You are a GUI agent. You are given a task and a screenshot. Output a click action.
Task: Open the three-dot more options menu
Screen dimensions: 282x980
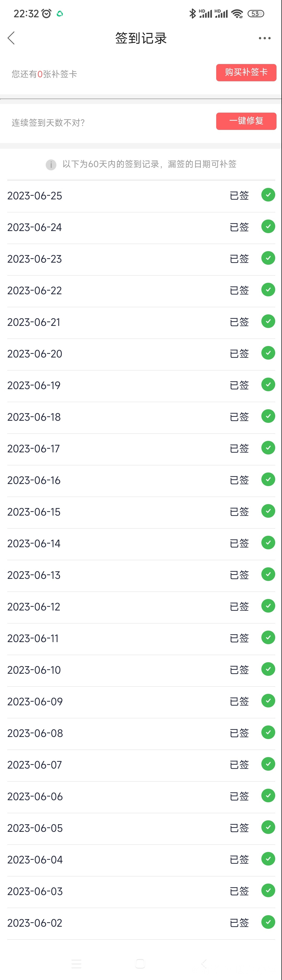click(265, 38)
